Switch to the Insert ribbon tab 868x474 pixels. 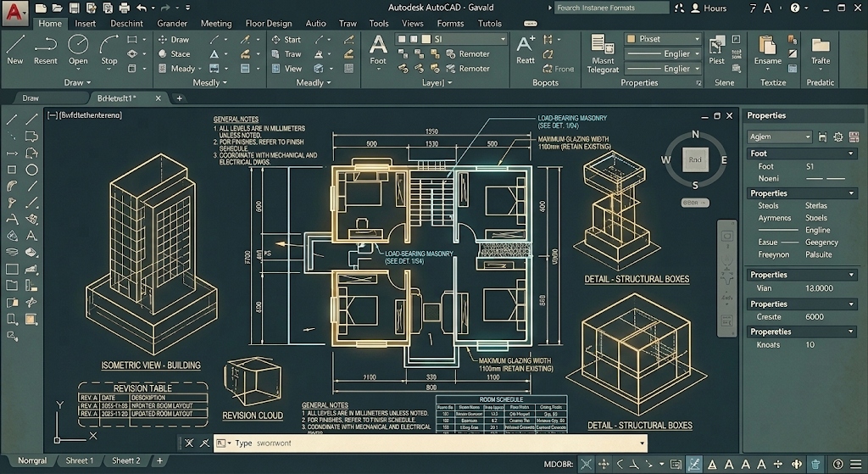[86, 23]
